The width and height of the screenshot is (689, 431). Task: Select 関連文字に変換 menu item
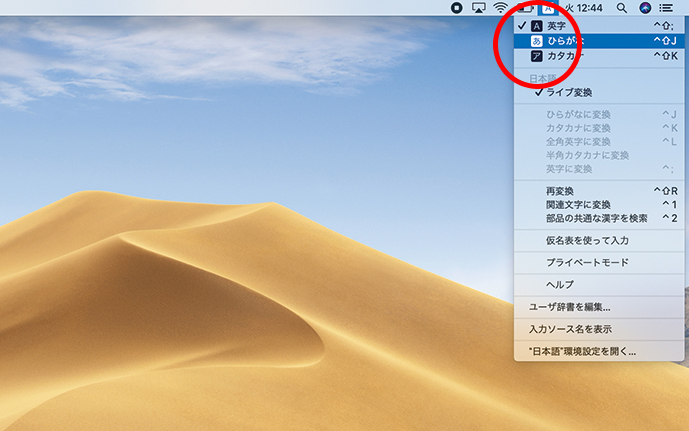click(x=578, y=204)
